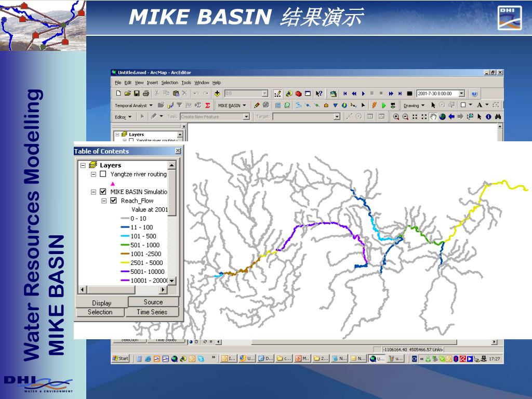532x399 pixels.
Task: Click the orange lightning bolt icon
Action: pos(374,105)
